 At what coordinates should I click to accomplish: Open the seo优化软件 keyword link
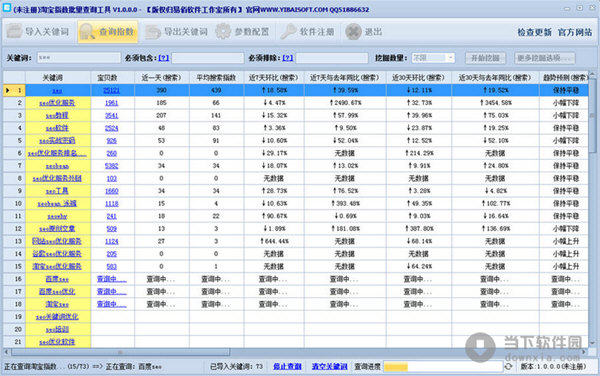[x=57, y=342]
